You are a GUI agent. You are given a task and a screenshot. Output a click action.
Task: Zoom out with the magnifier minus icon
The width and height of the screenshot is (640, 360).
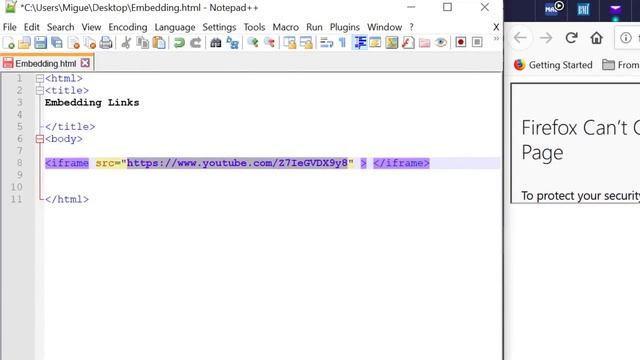coord(269,42)
